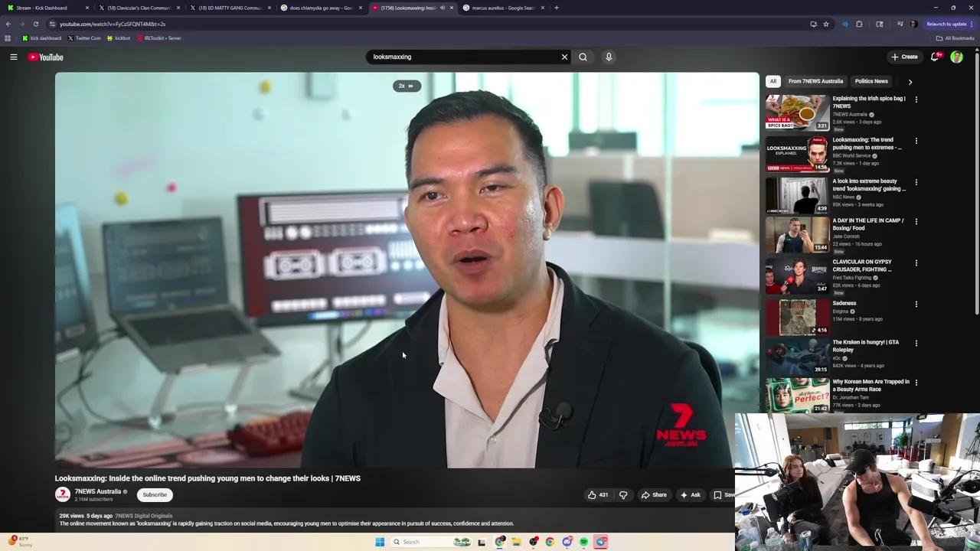Open options menu for Kraken GTA video
This screenshot has width=980, height=551.
[x=916, y=344]
